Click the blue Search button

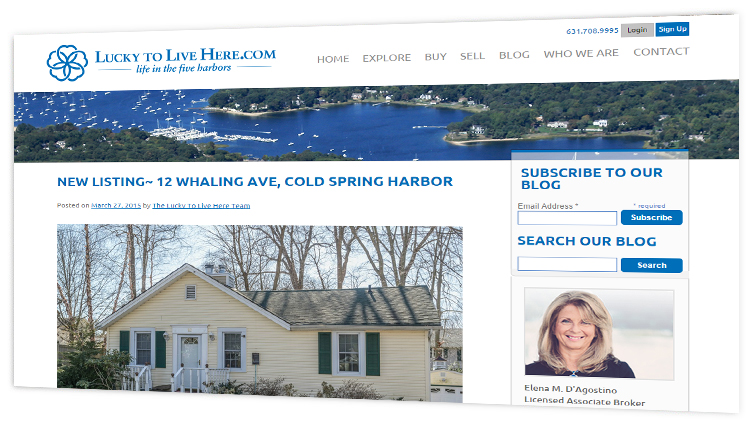click(x=652, y=265)
